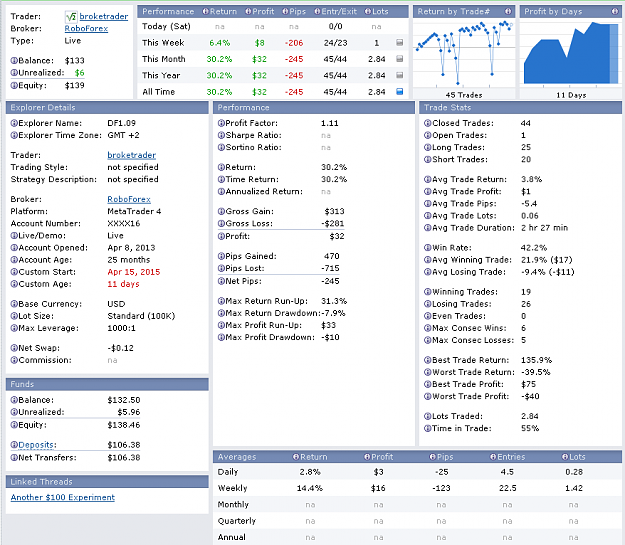Click info icon beside Closed Trades
This screenshot has width=625, height=545.
[428, 123]
